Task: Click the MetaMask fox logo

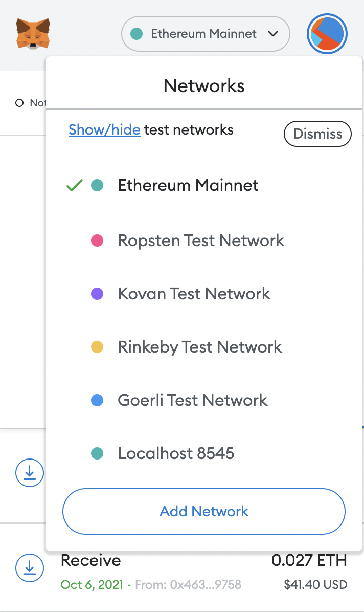Action: tap(33, 33)
